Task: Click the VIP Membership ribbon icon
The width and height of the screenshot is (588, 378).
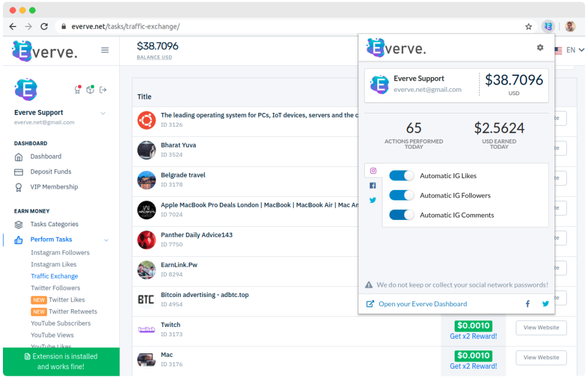Action: click(19, 188)
